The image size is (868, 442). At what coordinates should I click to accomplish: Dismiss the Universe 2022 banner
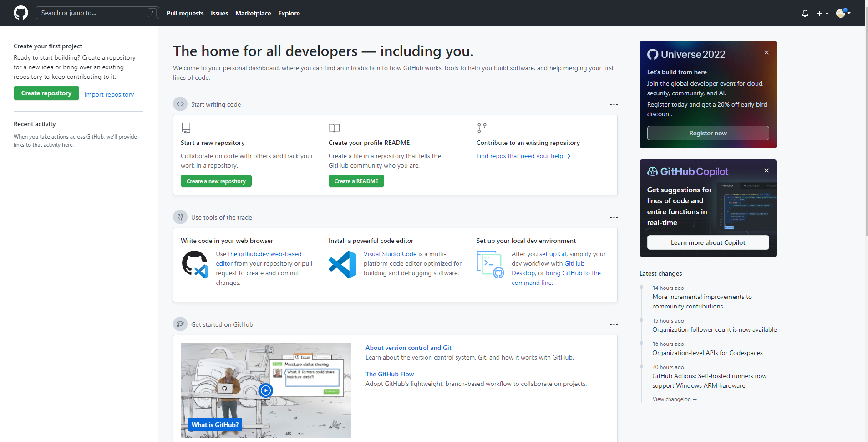[x=766, y=52]
